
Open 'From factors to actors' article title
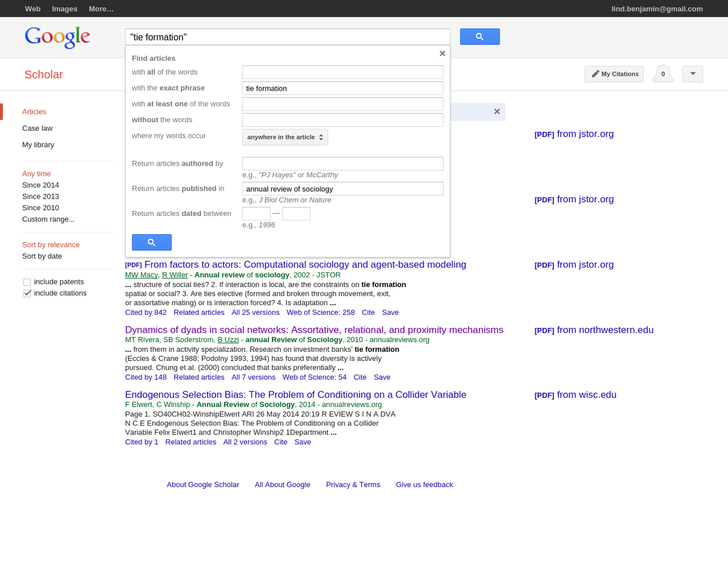[x=305, y=264]
